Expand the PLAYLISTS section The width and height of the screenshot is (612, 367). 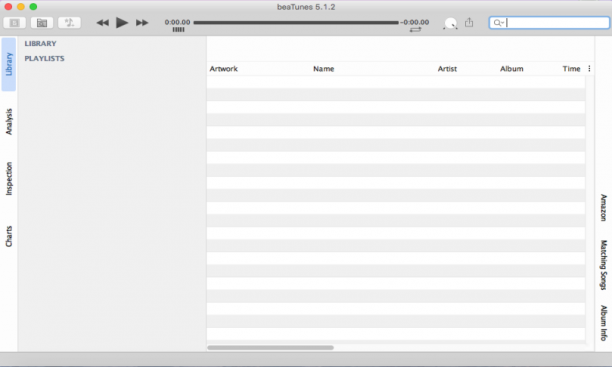[44, 59]
